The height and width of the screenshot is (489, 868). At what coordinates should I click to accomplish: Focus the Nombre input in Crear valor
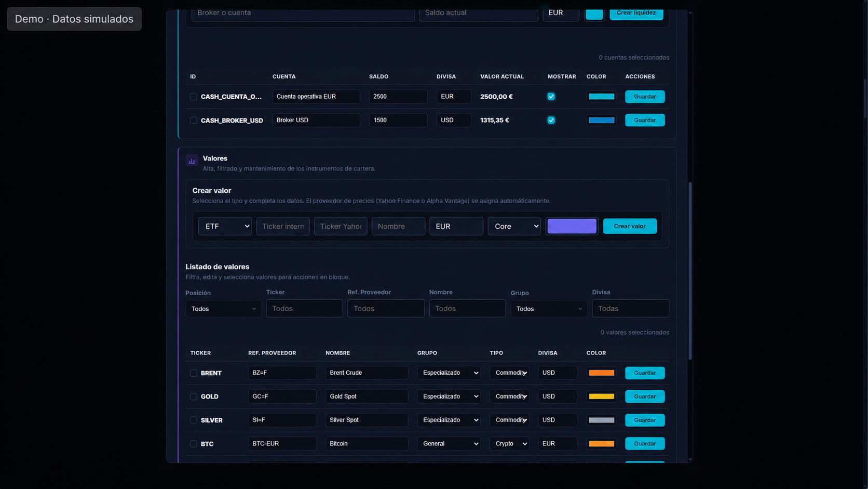pos(399,226)
